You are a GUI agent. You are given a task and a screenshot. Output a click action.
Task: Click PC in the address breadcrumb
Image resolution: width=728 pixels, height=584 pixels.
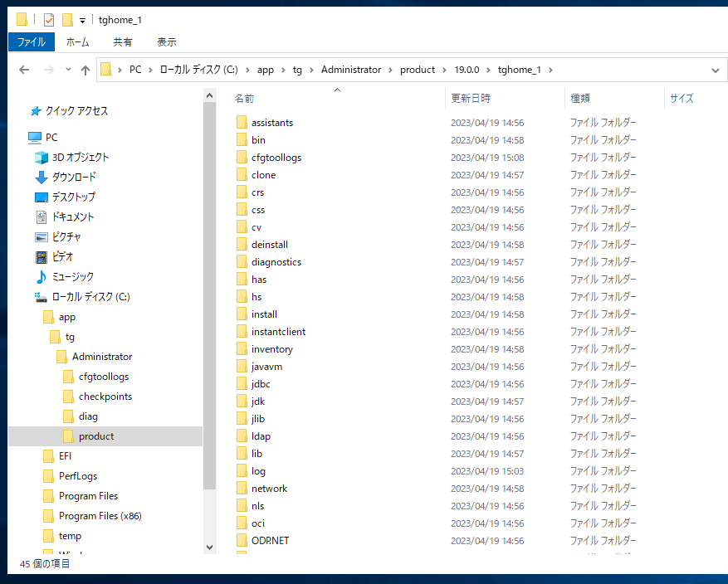click(x=135, y=70)
